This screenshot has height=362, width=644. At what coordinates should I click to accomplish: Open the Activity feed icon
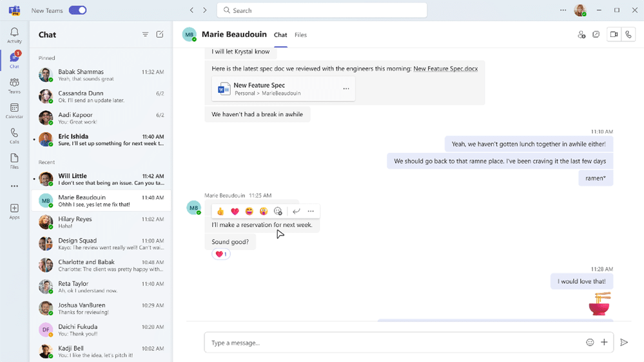coord(14,35)
